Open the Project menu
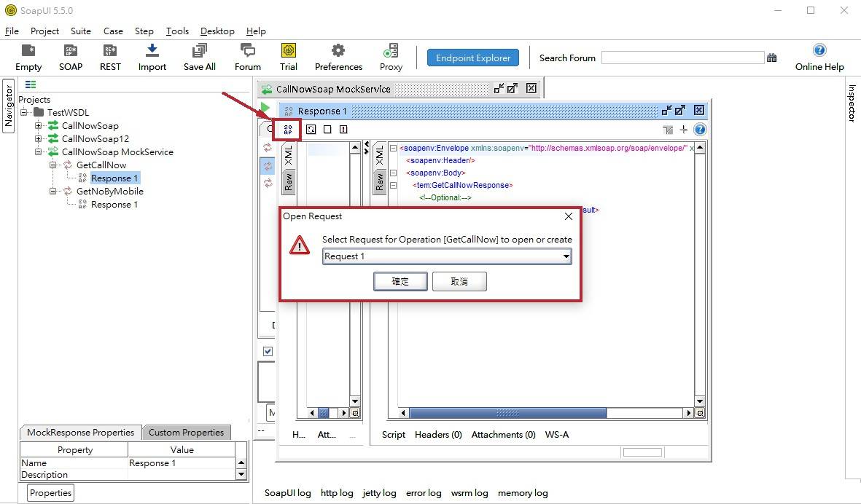The image size is (861, 504). (44, 31)
